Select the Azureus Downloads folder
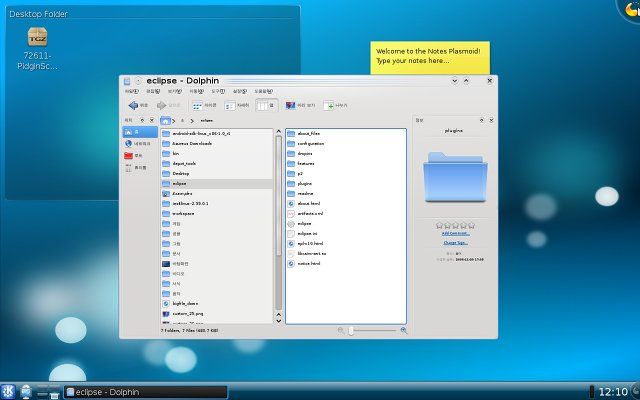 (x=187, y=144)
